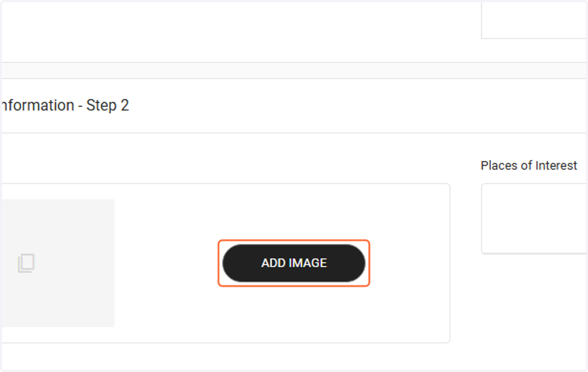Click the grey divider bar above Step 2

click(x=294, y=70)
